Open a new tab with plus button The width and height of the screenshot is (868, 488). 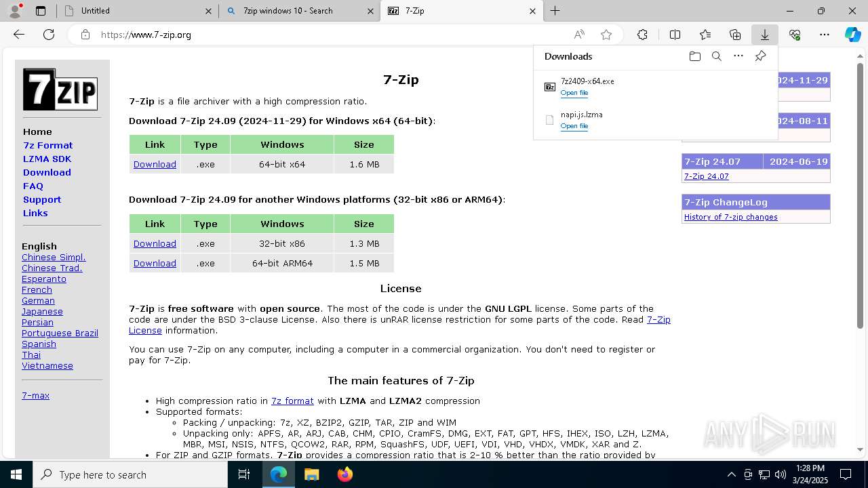pyautogui.click(x=555, y=11)
